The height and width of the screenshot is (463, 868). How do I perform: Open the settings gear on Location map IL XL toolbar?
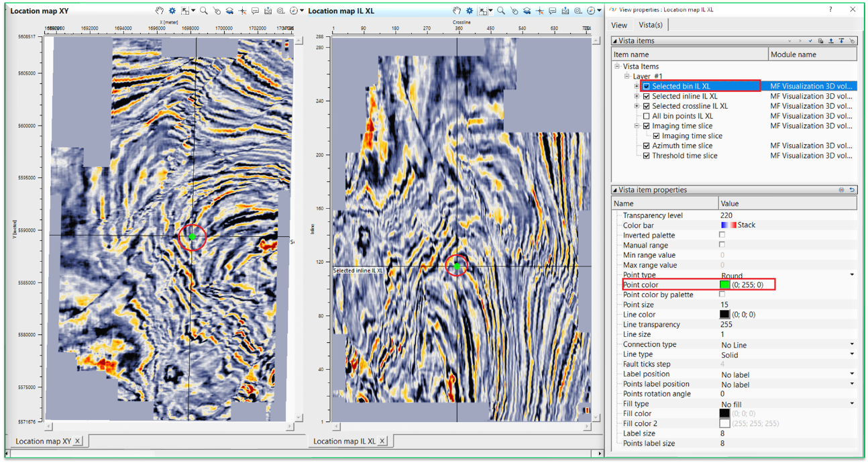pos(470,11)
